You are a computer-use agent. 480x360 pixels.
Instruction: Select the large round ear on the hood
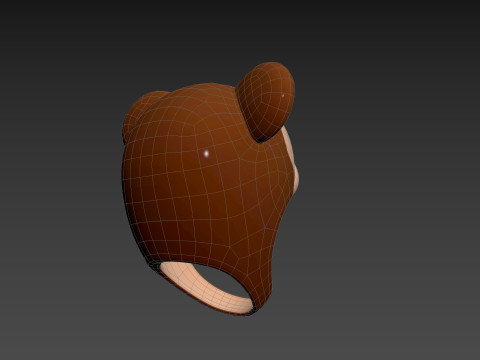pos(267,102)
